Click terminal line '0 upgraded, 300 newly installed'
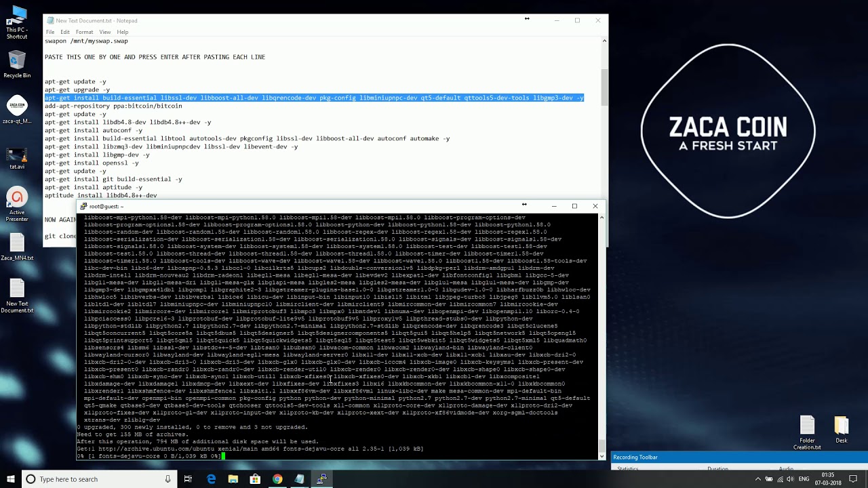 (193, 427)
